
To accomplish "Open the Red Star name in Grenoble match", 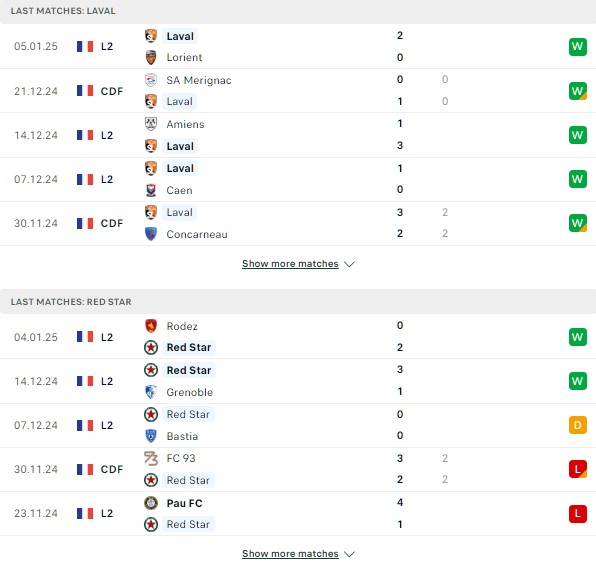I will coord(189,370).
